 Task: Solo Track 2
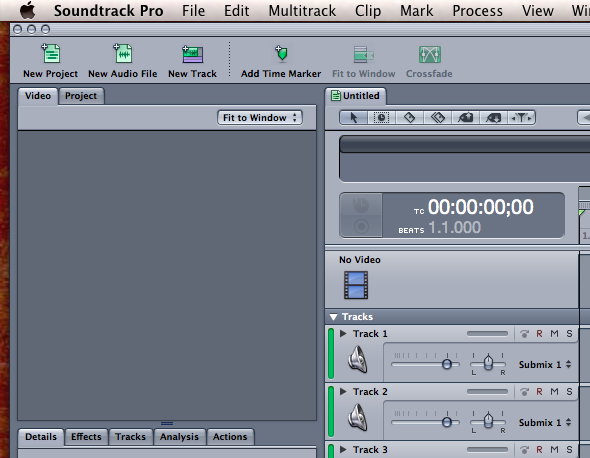coord(569,392)
